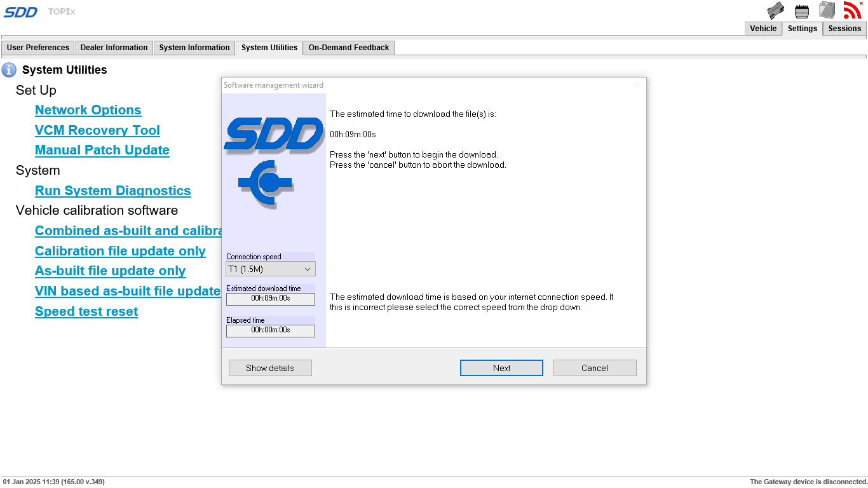Go to the Sessions tab
Screen dimensions: 868x488
(844, 29)
